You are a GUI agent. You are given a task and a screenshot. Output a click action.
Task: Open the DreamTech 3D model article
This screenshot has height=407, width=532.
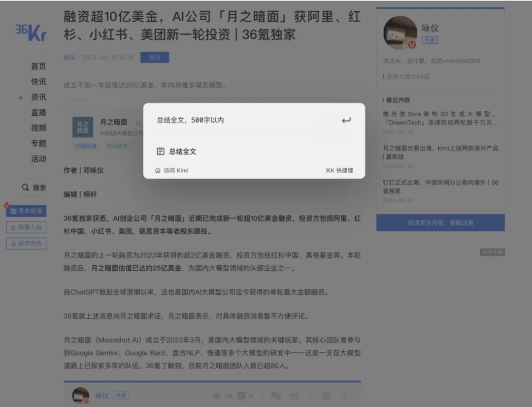pos(440,118)
